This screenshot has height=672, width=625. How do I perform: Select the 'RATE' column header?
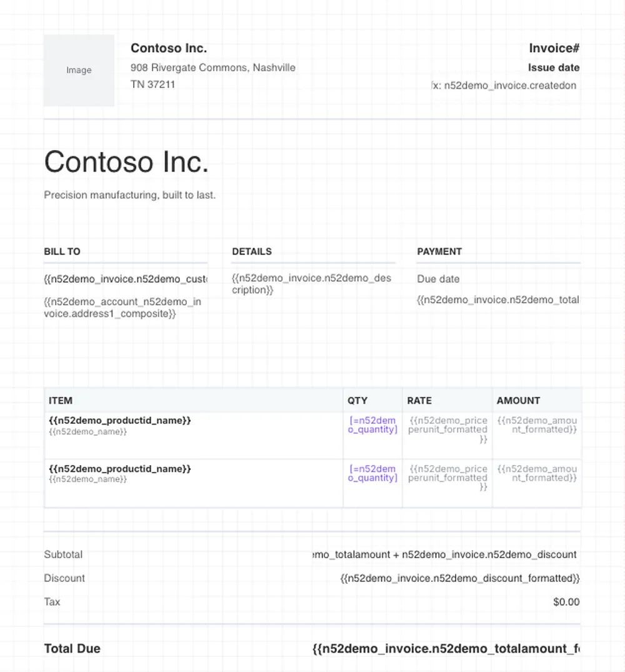[419, 401]
